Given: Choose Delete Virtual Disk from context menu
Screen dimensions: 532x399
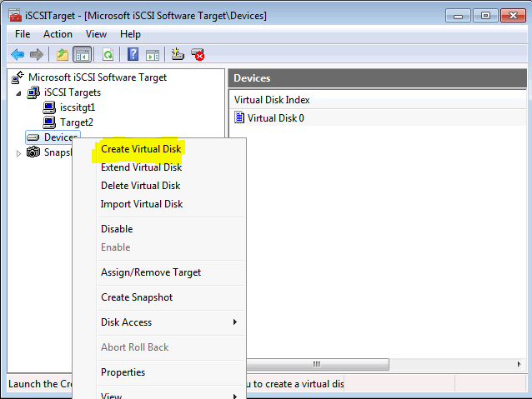Looking at the screenshot, I should [140, 186].
